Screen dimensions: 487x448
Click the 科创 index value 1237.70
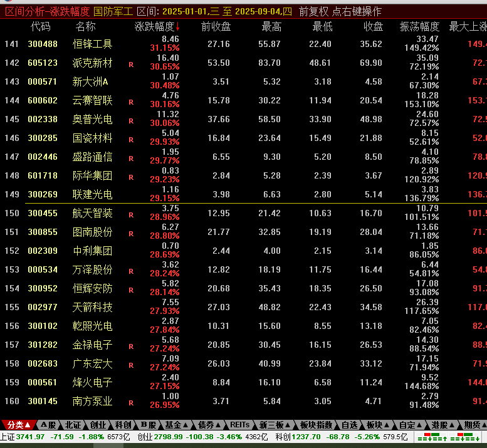[x=306, y=437]
